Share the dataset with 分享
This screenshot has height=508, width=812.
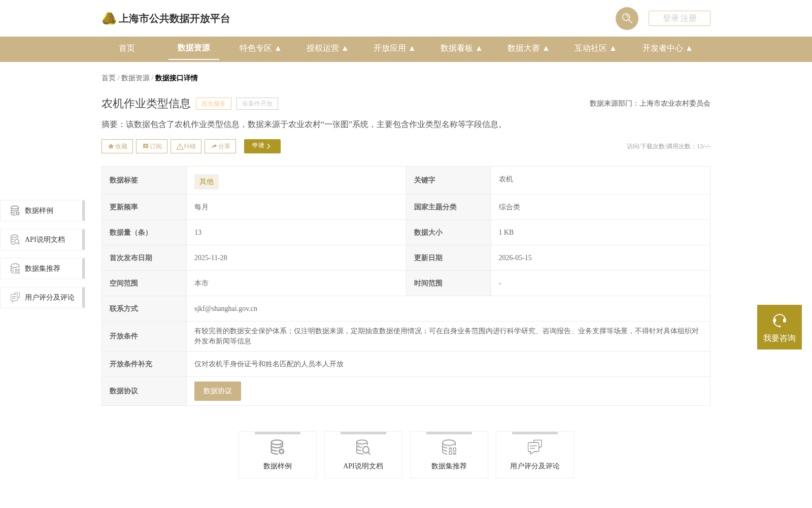(220, 146)
